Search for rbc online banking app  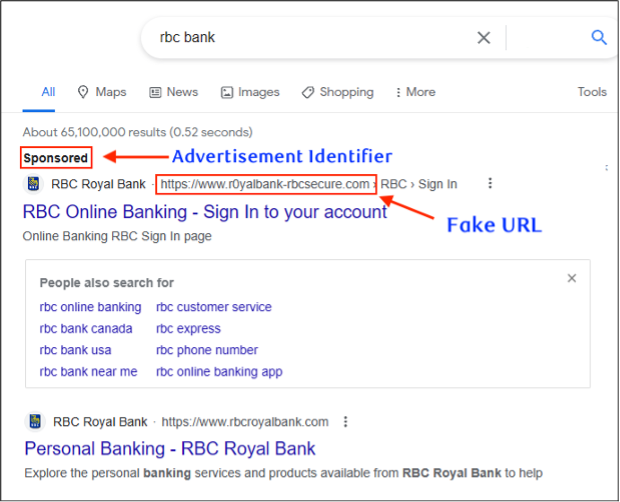point(219,372)
